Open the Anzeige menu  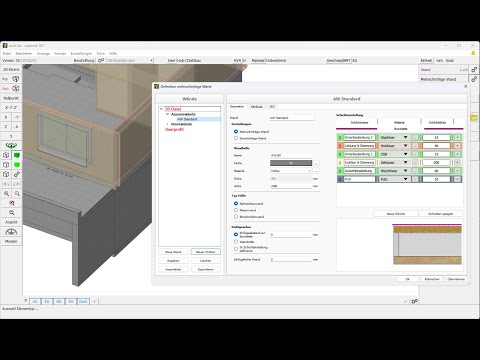pos(43,53)
